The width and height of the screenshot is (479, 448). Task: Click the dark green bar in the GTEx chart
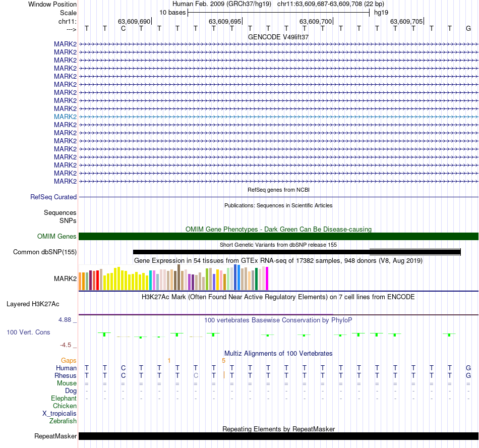[x=256, y=279]
